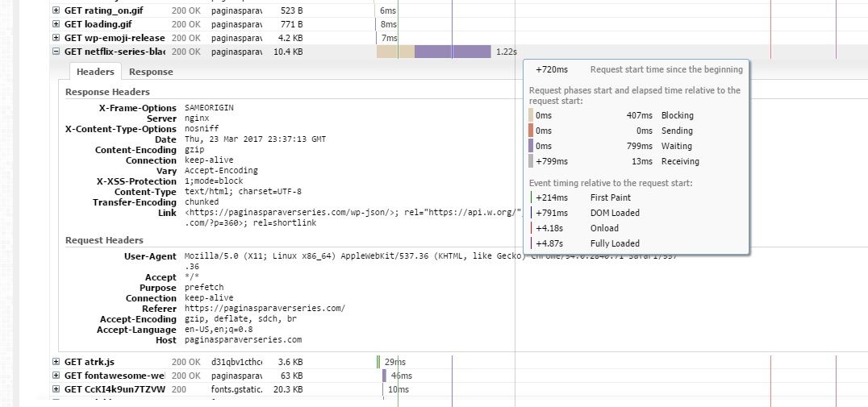Click the purple Waiting segment of the 1.22s bar
The width and height of the screenshot is (868, 407).
(x=453, y=52)
